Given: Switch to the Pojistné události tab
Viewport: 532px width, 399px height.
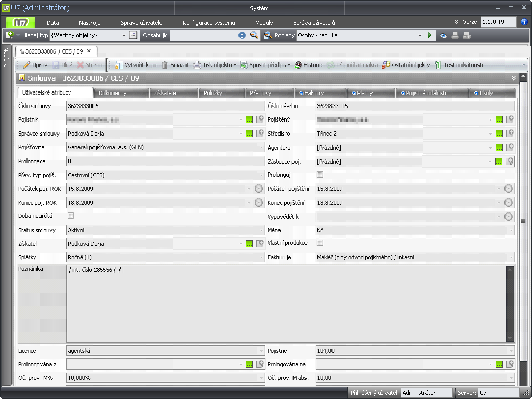Looking at the screenshot, I should pos(432,93).
